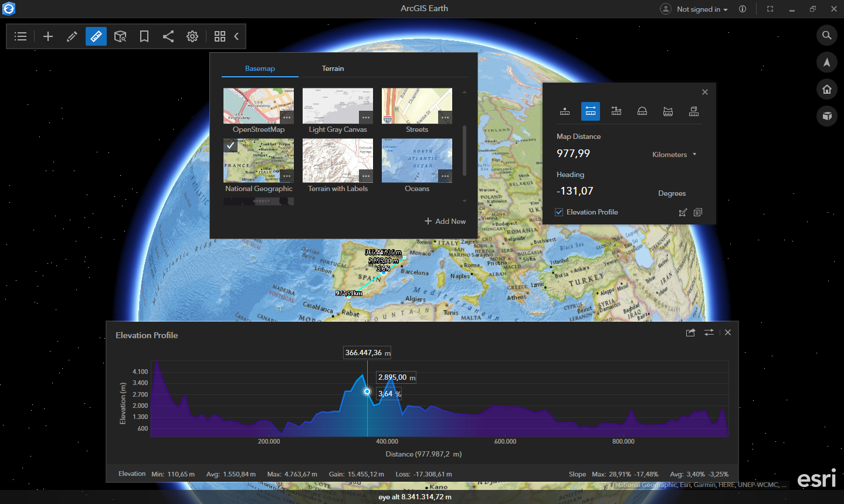This screenshot has width=844, height=504.
Task: Switch to the Terrain tab
Action: (x=333, y=69)
